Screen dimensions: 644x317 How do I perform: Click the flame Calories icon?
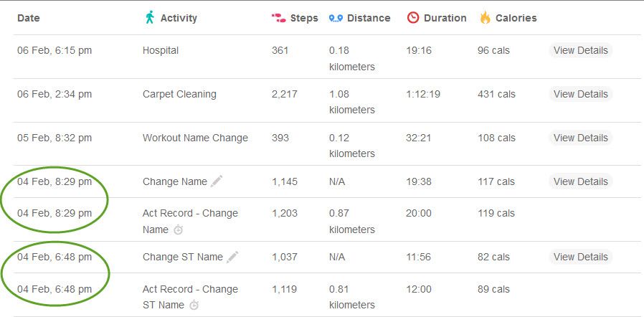(485, 18)
